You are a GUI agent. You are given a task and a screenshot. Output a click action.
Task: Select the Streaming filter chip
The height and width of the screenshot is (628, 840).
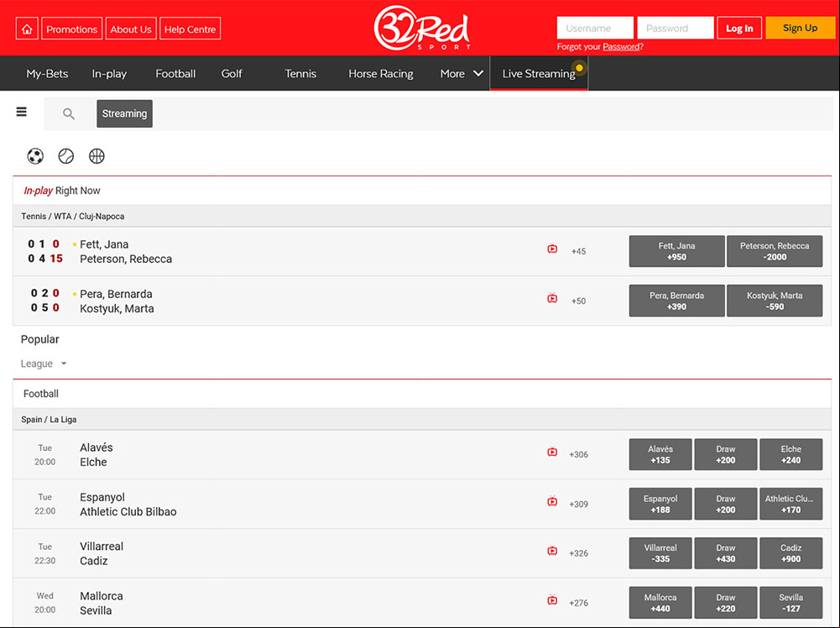tap(124, 113)
